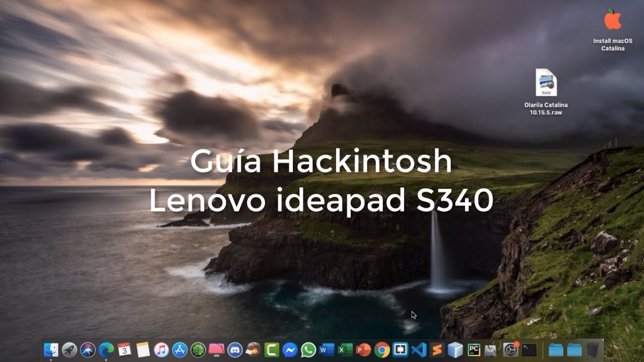Screen dimensions: 644x362
Task: Open the second blue folder next to Trash
Action: point(575,349)
